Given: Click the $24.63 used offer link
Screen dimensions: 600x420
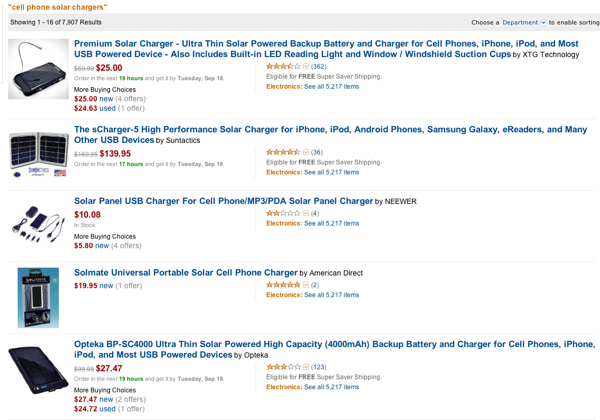Looking at the screenshot, I should coord(94,108).
